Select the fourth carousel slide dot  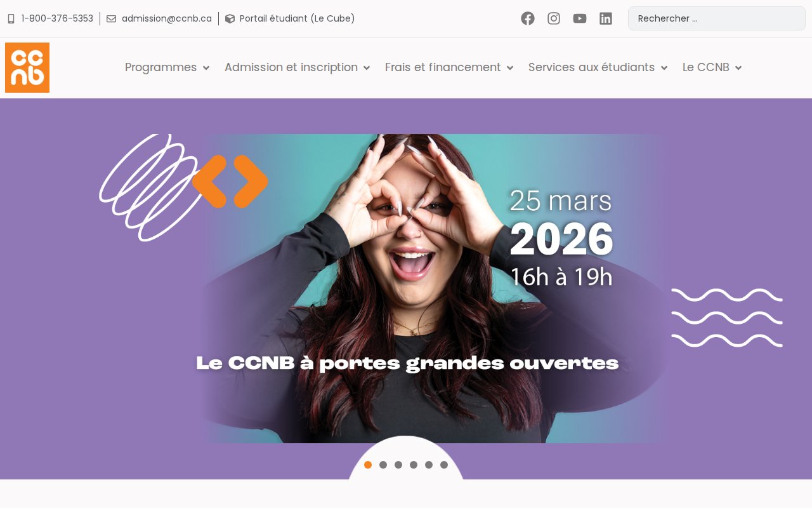point(414,465)
